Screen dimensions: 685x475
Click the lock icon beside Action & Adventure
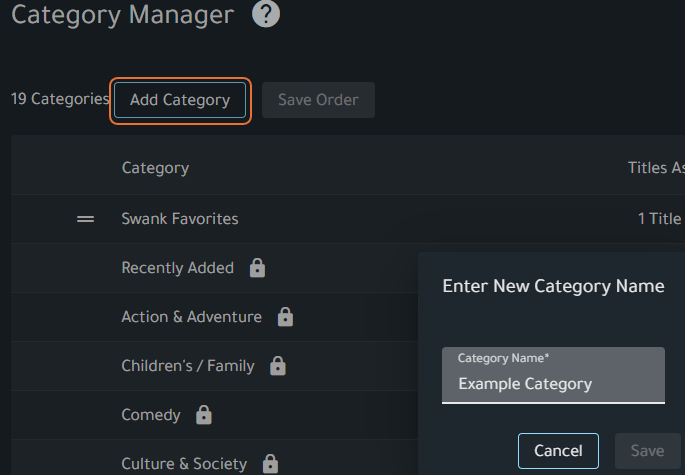pyautogui.click(x=285, y=317)
